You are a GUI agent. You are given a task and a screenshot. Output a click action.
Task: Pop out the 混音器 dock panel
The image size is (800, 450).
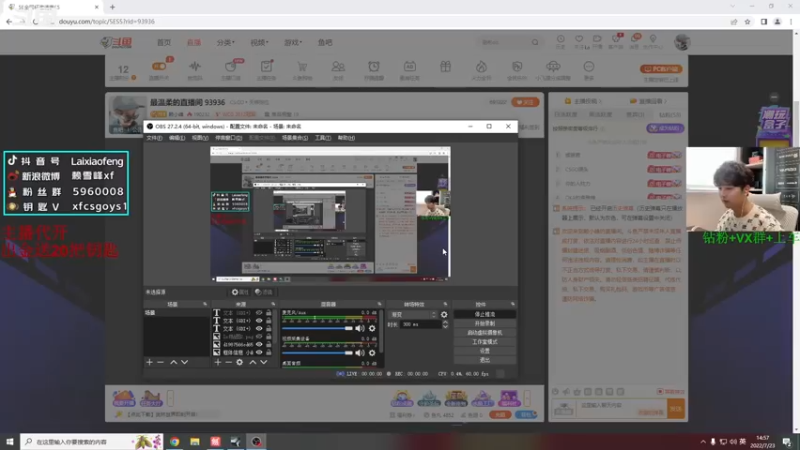point(379,304)
